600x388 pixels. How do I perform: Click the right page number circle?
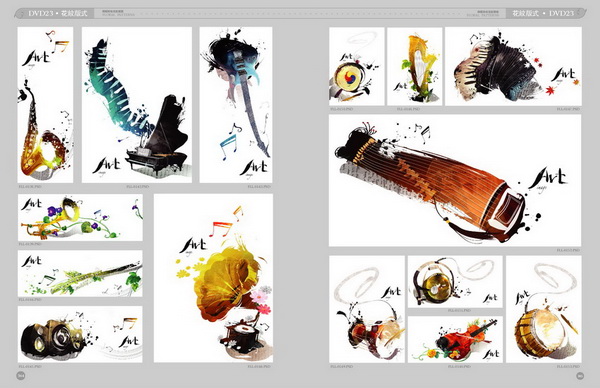(580, 376)
